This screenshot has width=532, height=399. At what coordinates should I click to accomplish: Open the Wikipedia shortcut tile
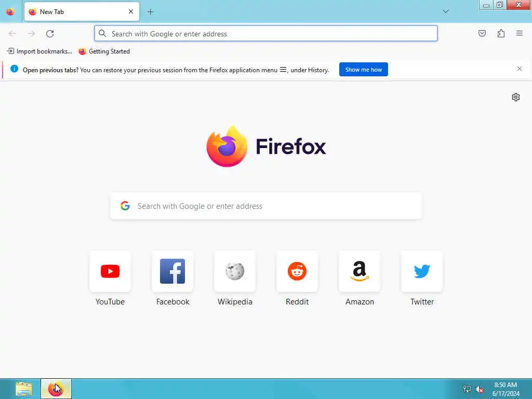point(235,271)
